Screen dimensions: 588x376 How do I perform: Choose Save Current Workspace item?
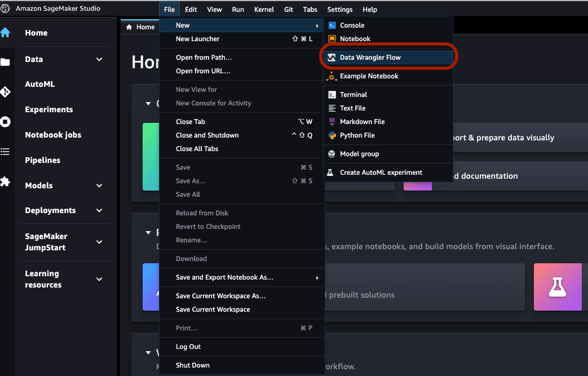point(242,309)
